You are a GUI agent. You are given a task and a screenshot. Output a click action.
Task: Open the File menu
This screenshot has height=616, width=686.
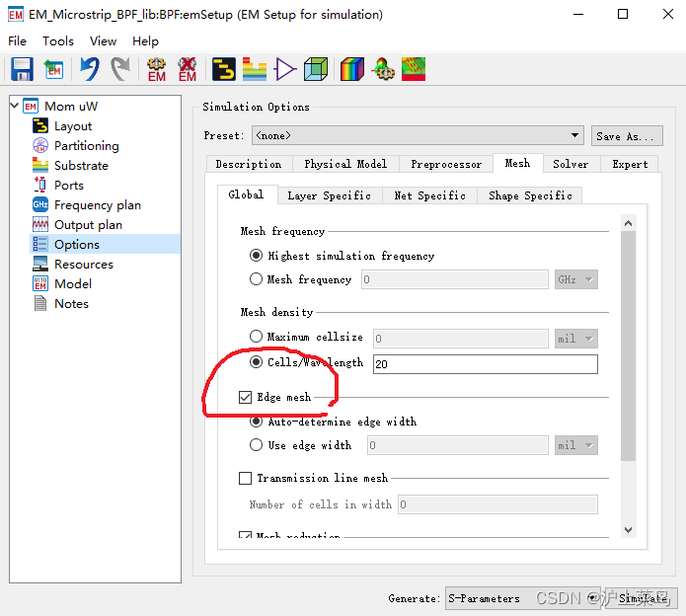pos(17,41)
